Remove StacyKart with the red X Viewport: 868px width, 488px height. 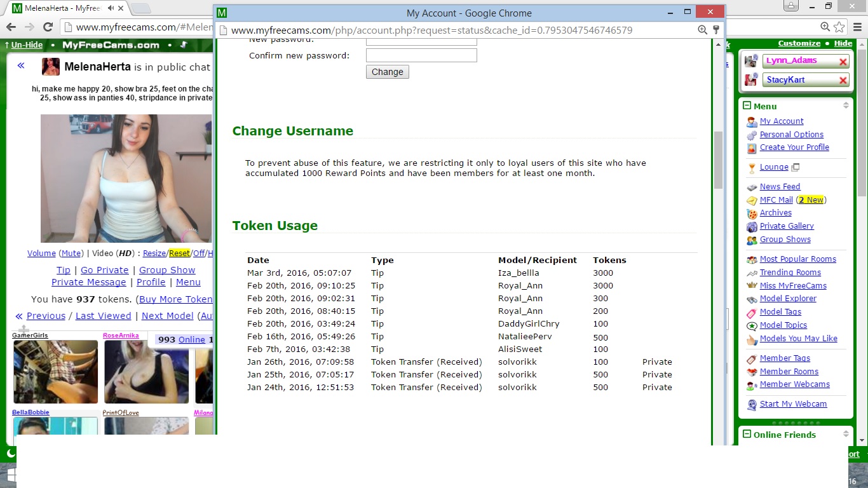[x=843, y=80]
